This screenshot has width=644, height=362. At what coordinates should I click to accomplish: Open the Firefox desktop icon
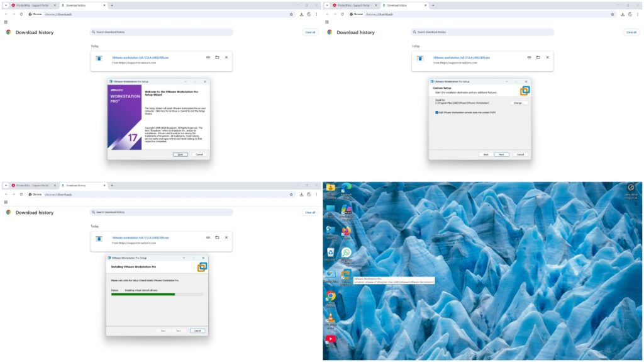click(x=345, y=231)
